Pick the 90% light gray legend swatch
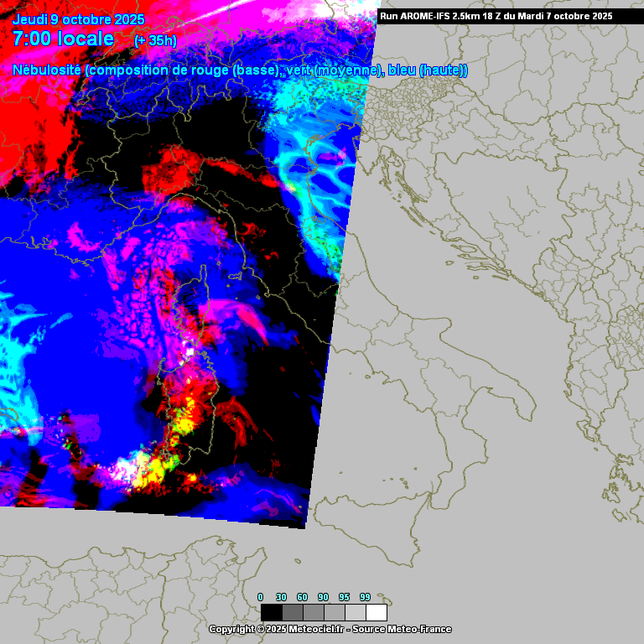The image size is (644, 644). click(x=334, y=612)
